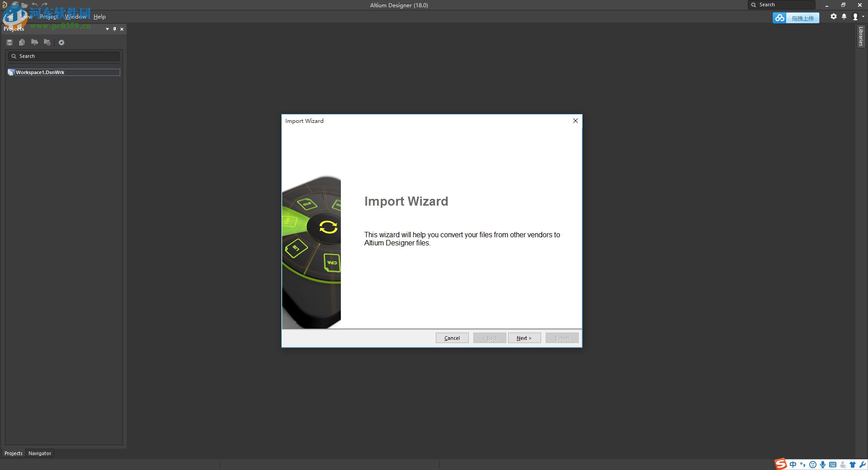This screenshot has width=868, height=470.
Task: Focus the Projects panel Search field
Action: click(64, 56)
